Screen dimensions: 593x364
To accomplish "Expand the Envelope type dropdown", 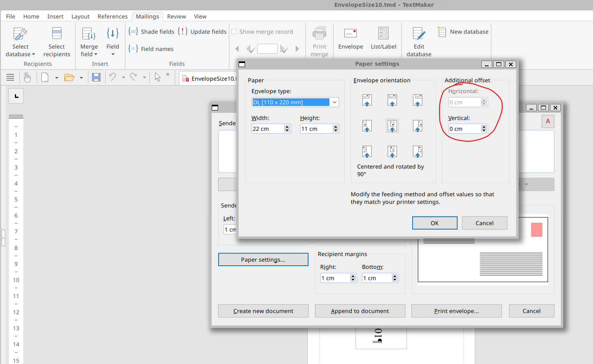I will [x=334, y=102].
